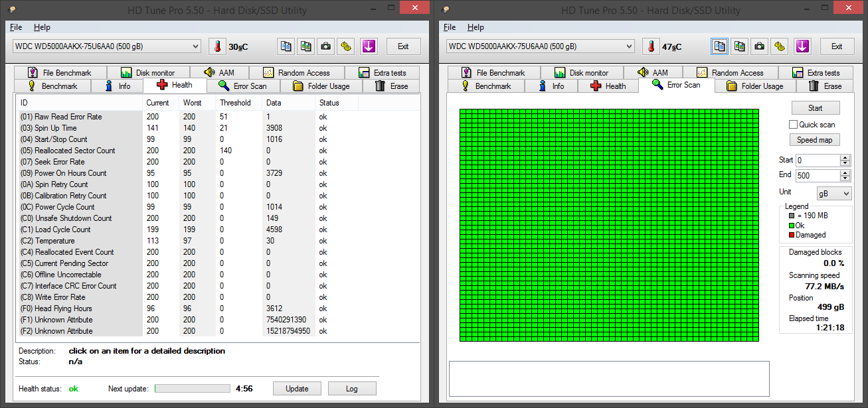Screen dimensions: 868x408
Task: Click red Damaged legend color swatch
Action: pyautogui.click(x=792, y=235)
